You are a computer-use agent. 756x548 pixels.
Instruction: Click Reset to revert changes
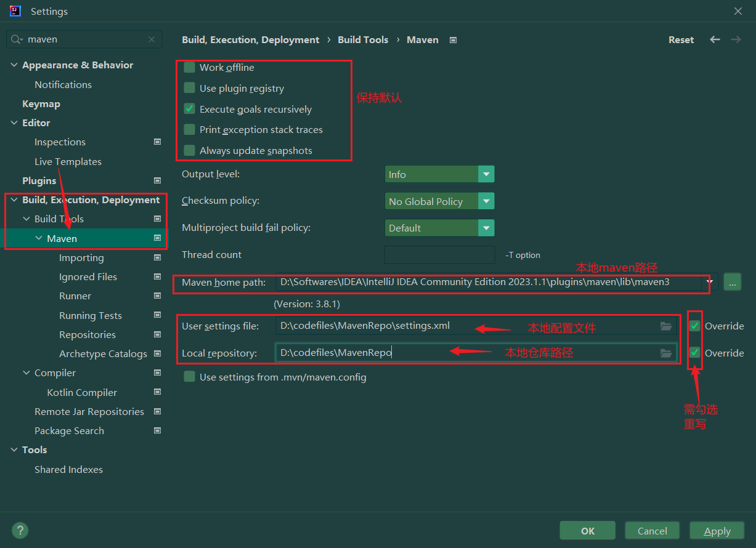[x=681, y=39]
